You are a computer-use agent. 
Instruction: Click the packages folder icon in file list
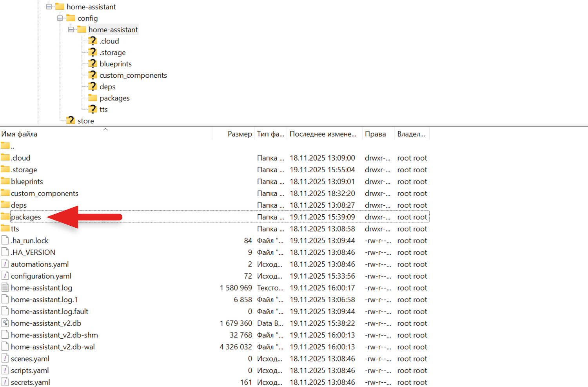click(5, 217)
